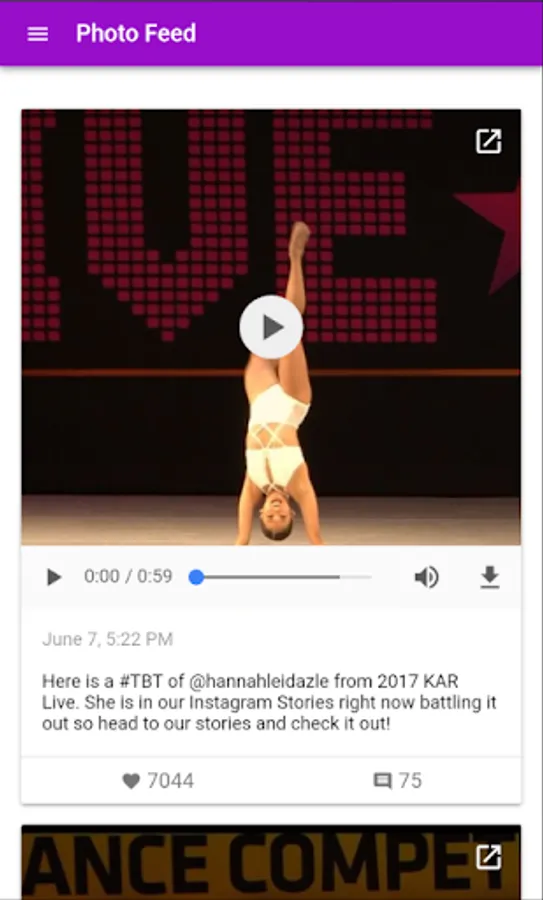Click the blue video progress slider knob

pyautogui.click(x=196, y=577)
